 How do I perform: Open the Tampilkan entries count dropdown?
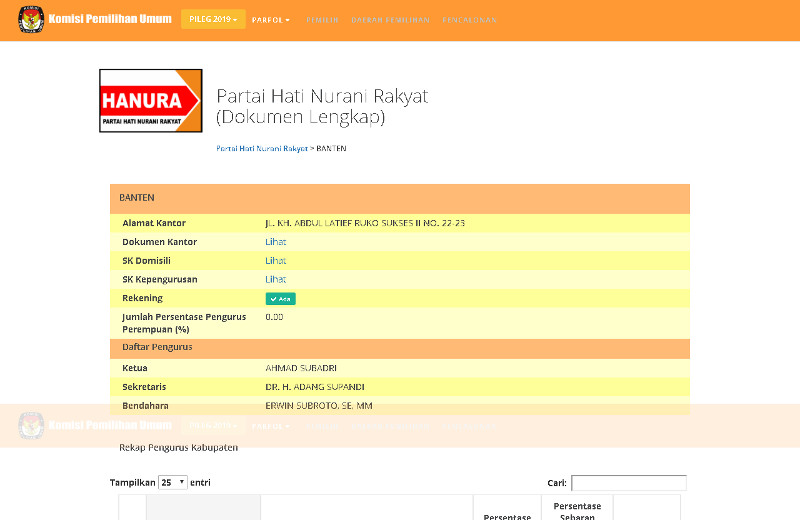tap(173, 482)
